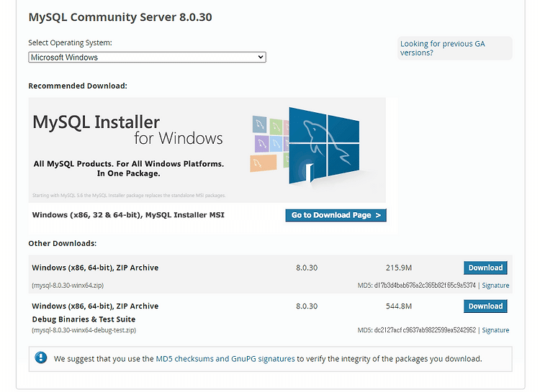540x392 pixels.
Task: Click the mysql-8.0.30-winx64.zip filename text
Action: tap(68, 286)
